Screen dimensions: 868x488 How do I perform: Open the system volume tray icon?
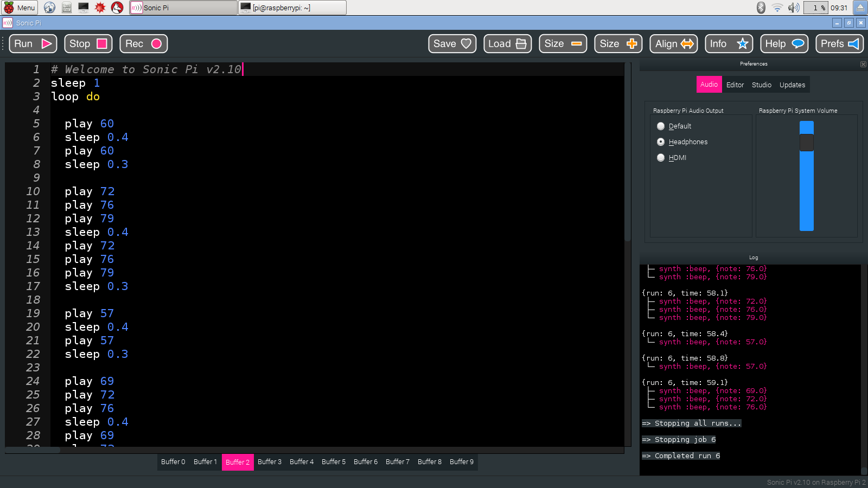pos(794,8)
